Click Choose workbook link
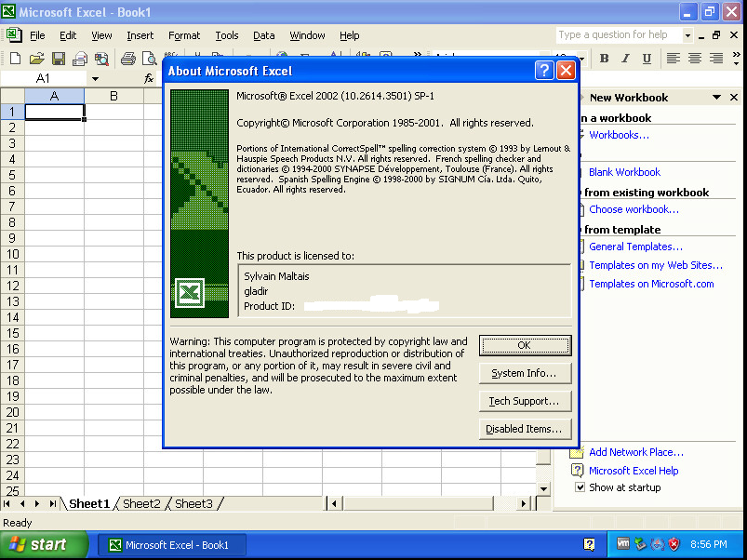Image resolution: width=747 pixels, height=560 pixels. pos(634,209)
